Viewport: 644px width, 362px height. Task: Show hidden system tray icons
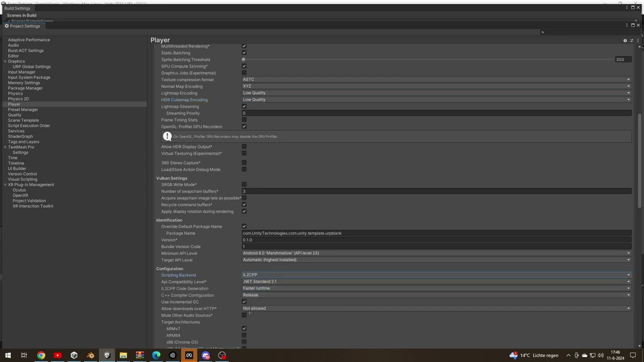click(569, 355)
